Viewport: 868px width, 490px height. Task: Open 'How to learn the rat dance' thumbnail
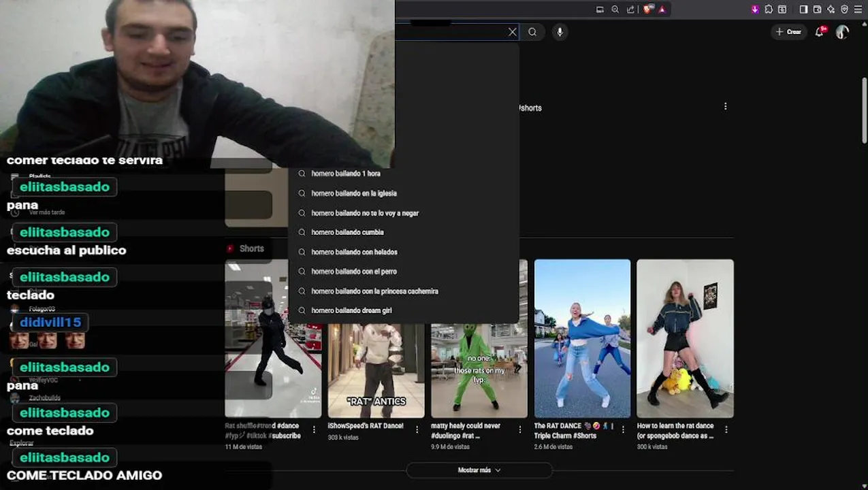coord(685,338)
